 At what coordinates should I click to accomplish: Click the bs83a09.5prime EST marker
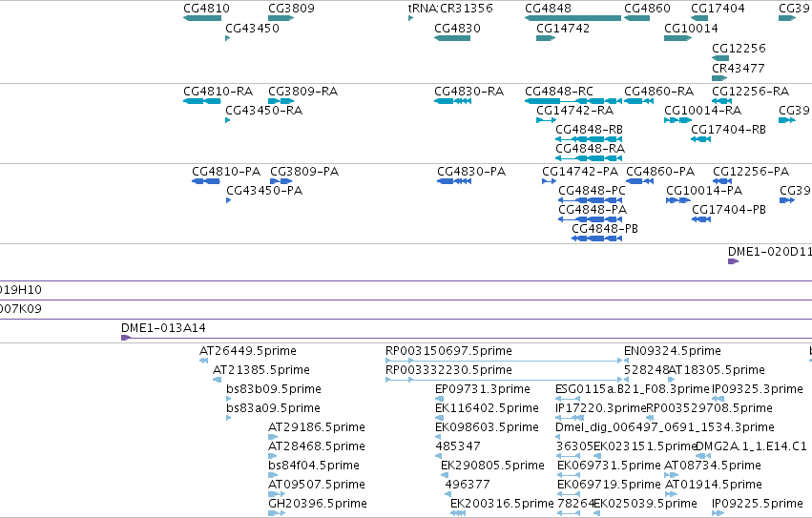pyautogui.click(x=229, y=418)
